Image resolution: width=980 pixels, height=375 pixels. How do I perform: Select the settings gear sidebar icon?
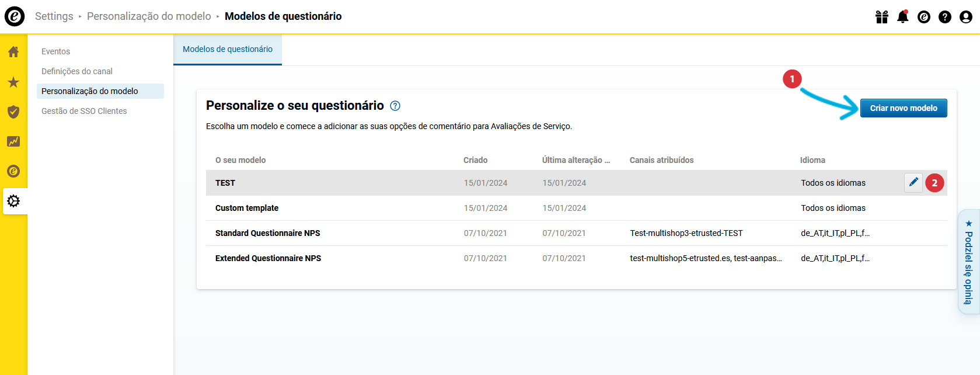tap(13, 201)
